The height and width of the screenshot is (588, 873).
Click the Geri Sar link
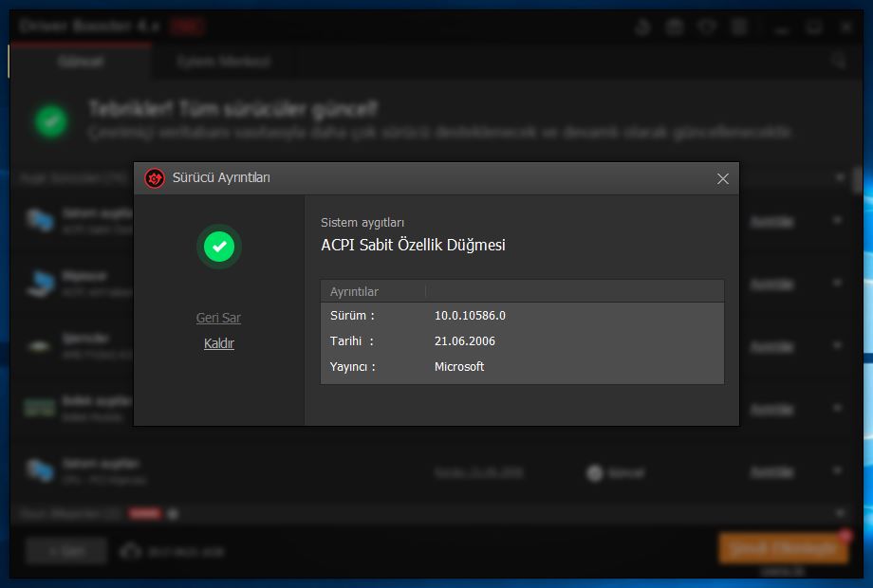coord(218,318)
